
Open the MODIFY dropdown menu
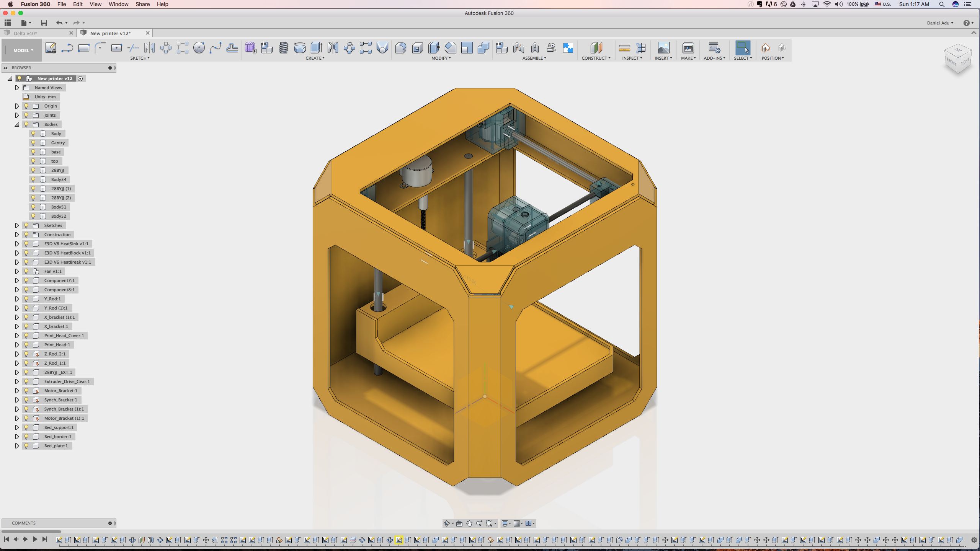441,58
